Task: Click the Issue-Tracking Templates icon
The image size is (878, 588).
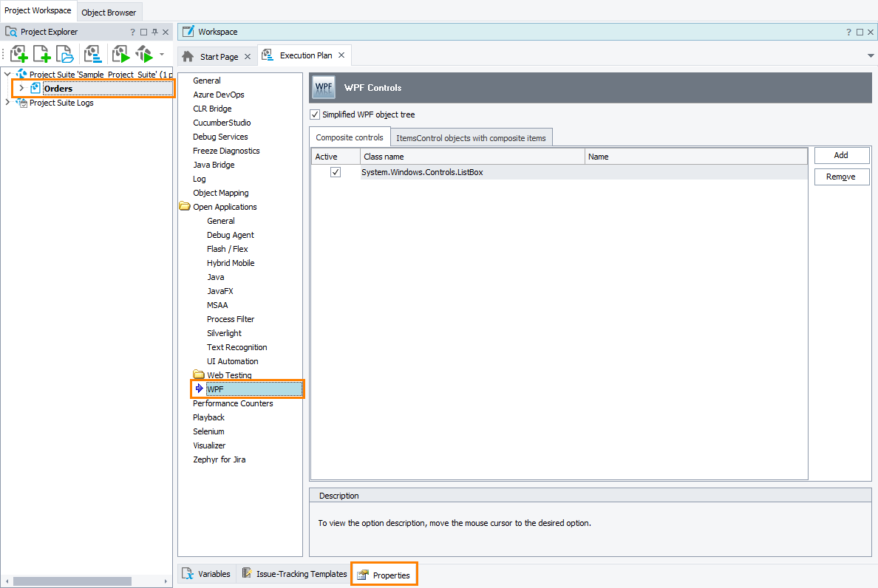Action: (246, 573)
